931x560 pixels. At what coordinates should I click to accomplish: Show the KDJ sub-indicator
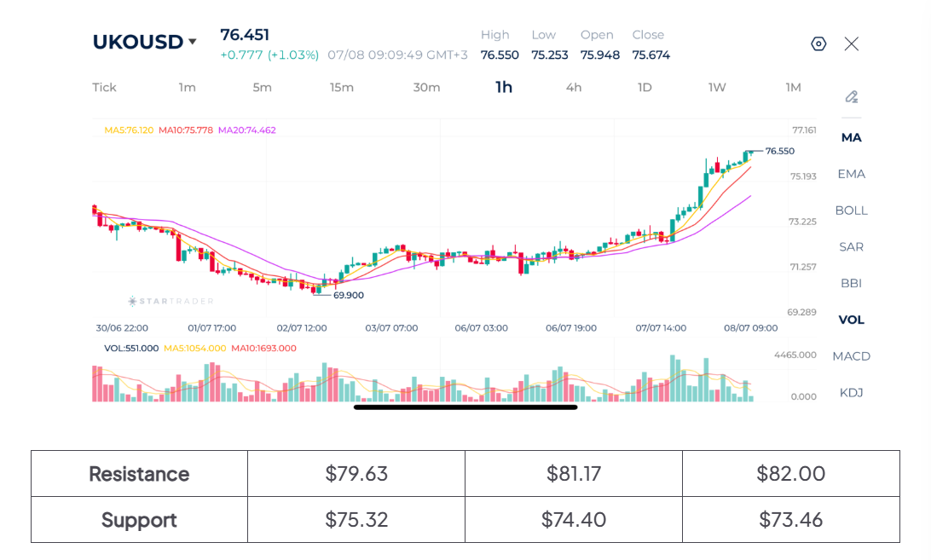pyautogui.click(x=852, y=393)
